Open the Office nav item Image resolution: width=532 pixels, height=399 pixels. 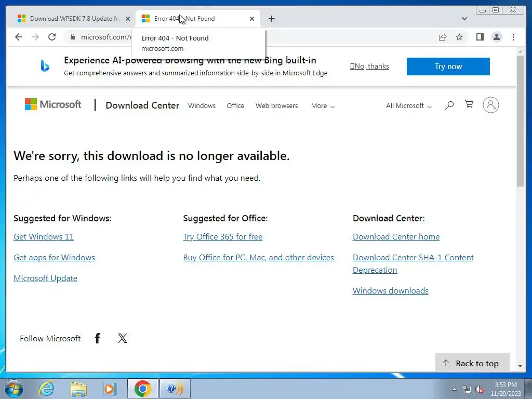coord(235,106)
